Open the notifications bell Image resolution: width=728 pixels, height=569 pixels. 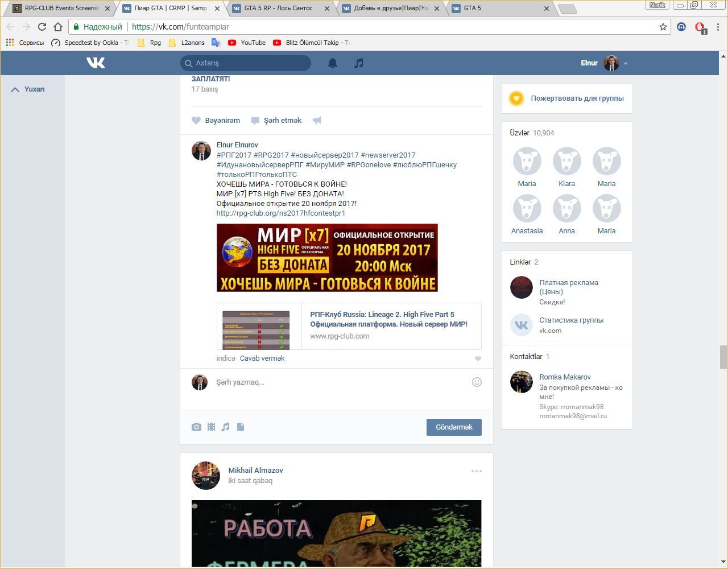point(333,63)
